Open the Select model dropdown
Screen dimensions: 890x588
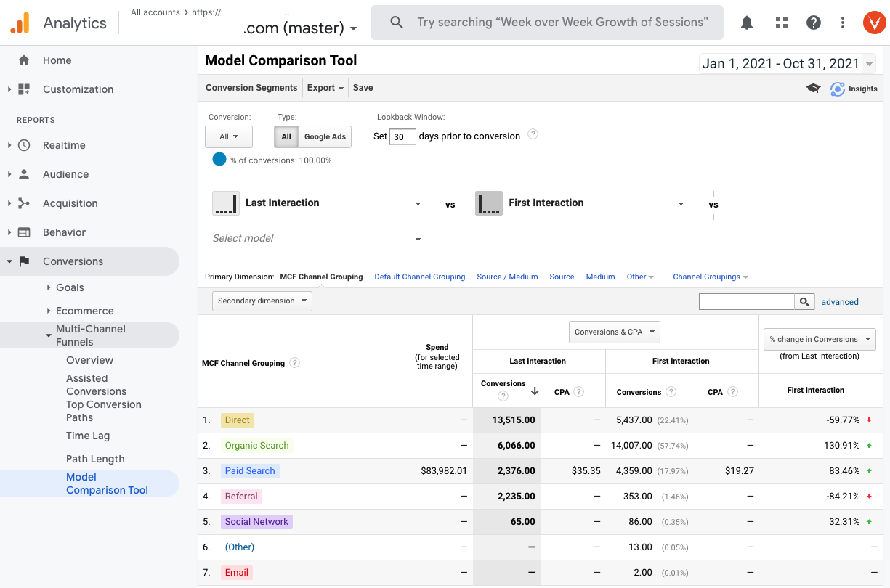(317, 238)
